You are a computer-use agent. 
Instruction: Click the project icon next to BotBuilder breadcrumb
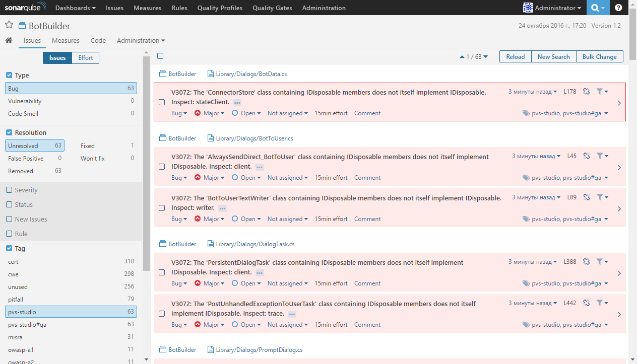[162, 73]
